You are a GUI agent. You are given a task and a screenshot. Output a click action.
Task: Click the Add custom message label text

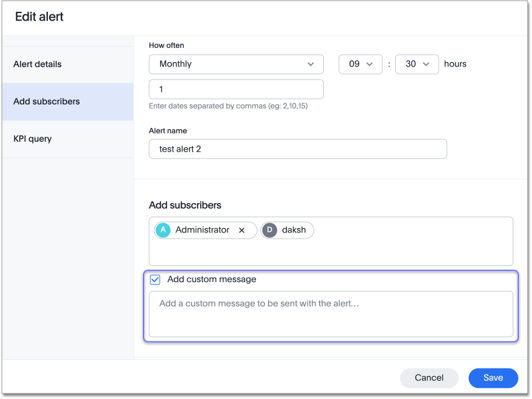click(211, 280)
